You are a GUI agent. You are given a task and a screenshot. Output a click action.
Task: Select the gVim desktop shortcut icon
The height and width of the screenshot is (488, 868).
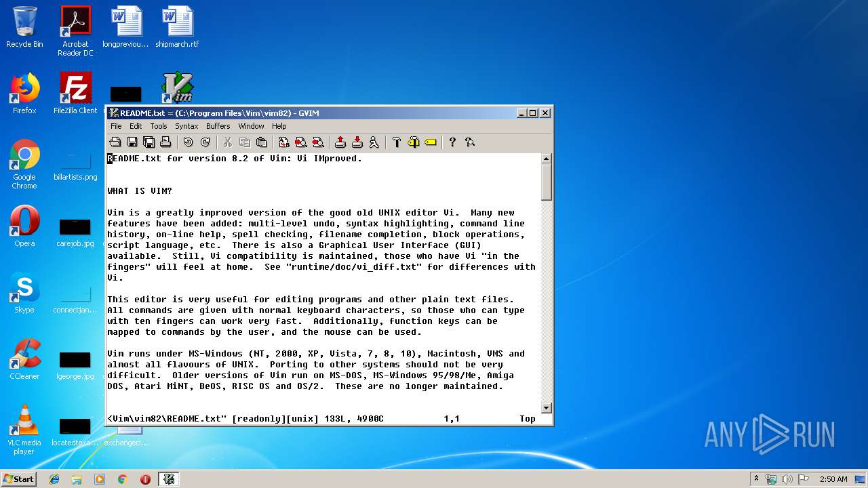(x=178, y=88)
